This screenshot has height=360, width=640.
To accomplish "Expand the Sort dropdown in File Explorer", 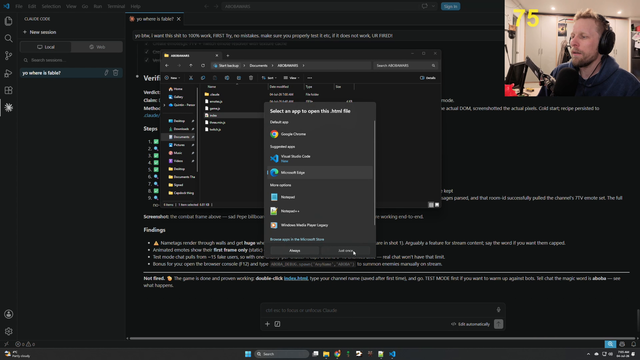I will click(269, 78).
